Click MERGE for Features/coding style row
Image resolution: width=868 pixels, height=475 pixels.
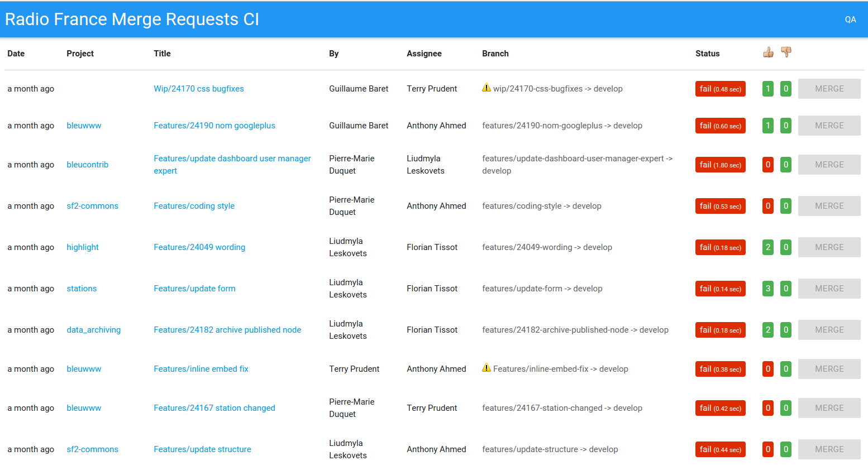[x=829, y=206]
